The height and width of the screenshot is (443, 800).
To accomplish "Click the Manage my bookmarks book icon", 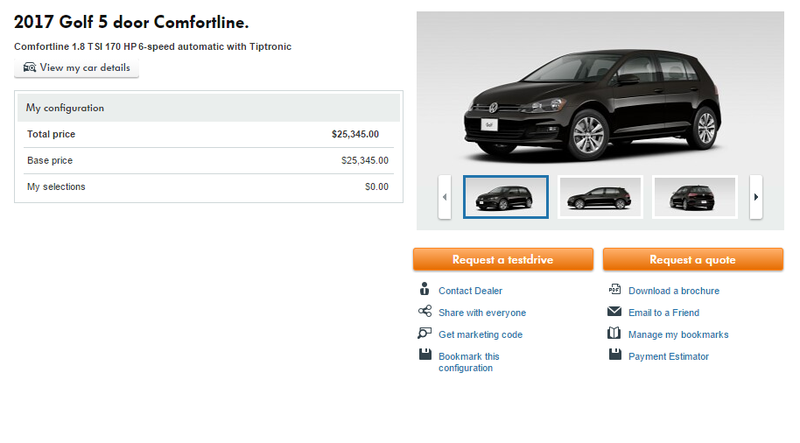I will (614, 333).
